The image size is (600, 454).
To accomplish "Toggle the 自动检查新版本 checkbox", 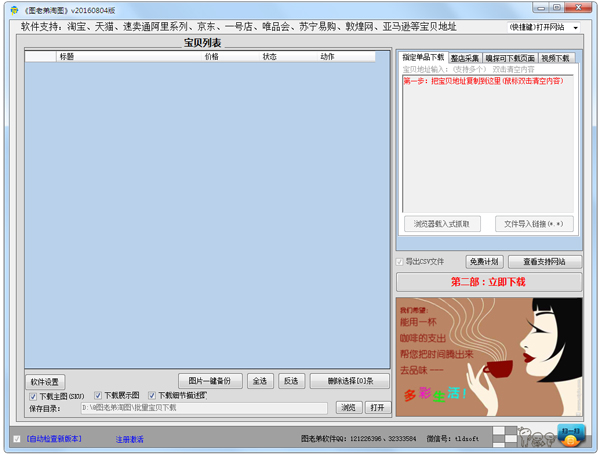I will coord(16,438).
